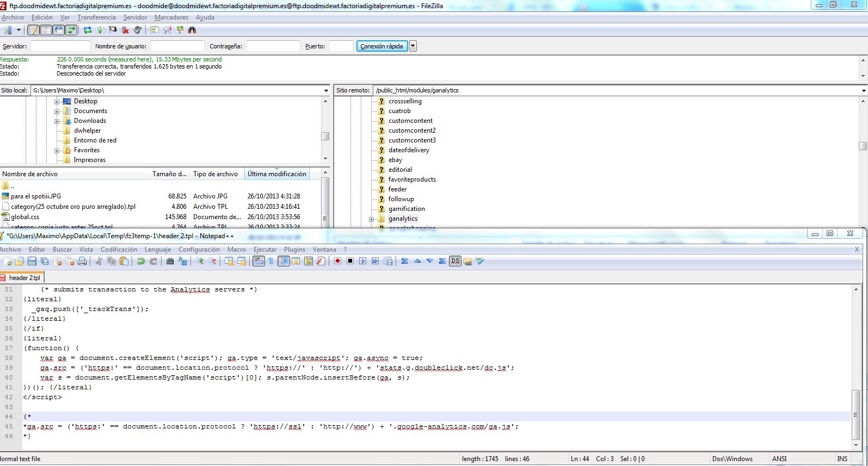This screenshot has width=868, height=466.
Task: Select the header 2.tpl document tab
Action: point(24,278)
